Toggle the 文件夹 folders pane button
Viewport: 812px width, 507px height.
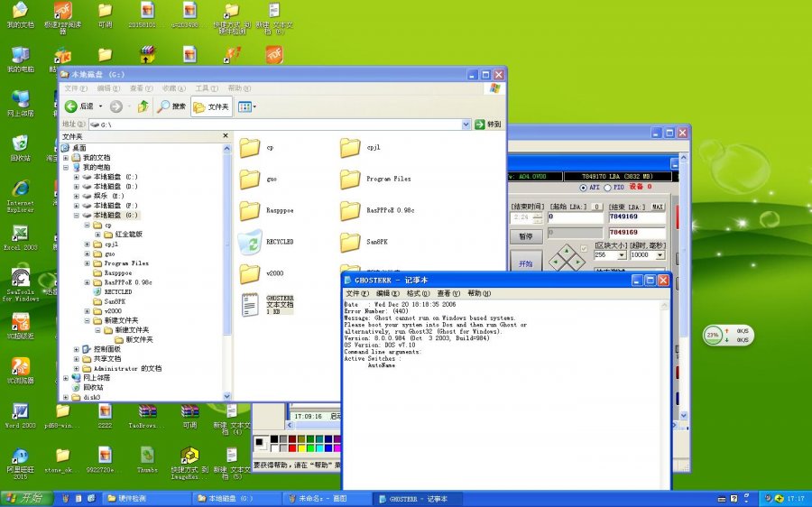(211, 106)
